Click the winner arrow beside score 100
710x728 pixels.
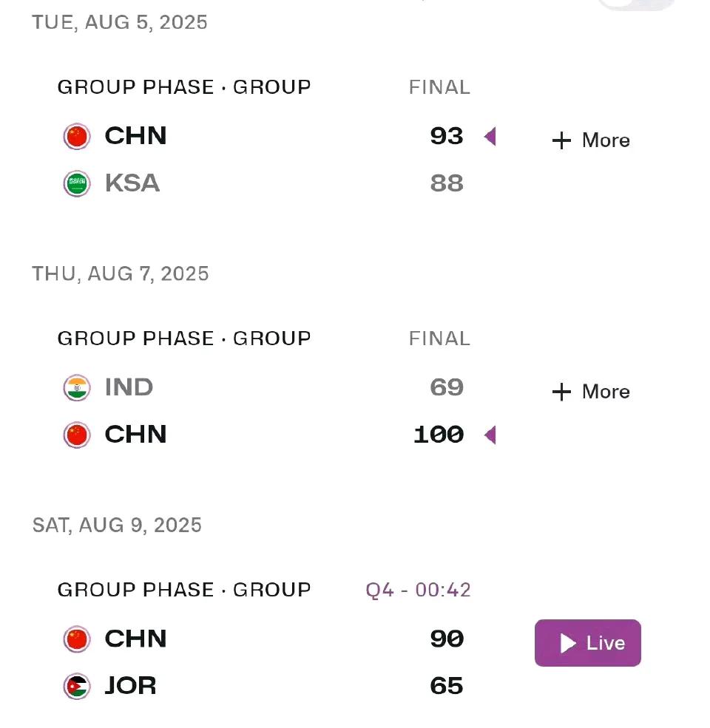(490, 435)
